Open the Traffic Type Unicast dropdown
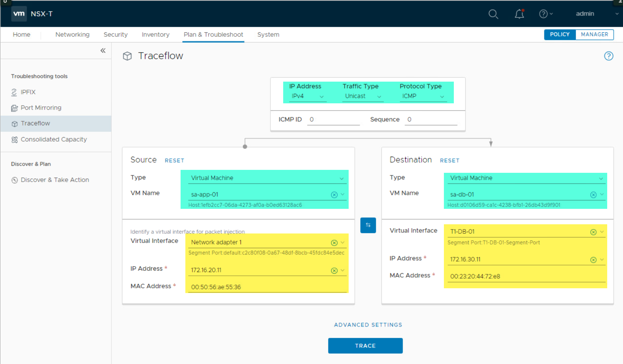This screenshot has width=623, height=364. pos(363,96)
